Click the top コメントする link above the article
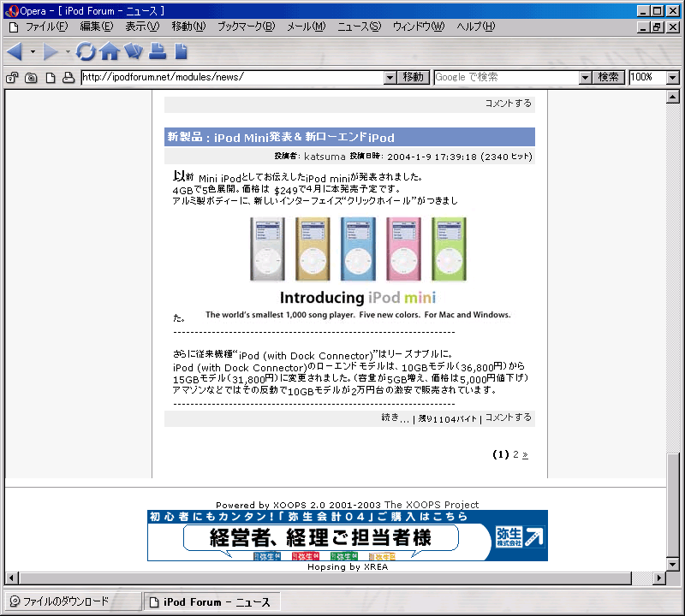685x616 pixels. [508, 104]
